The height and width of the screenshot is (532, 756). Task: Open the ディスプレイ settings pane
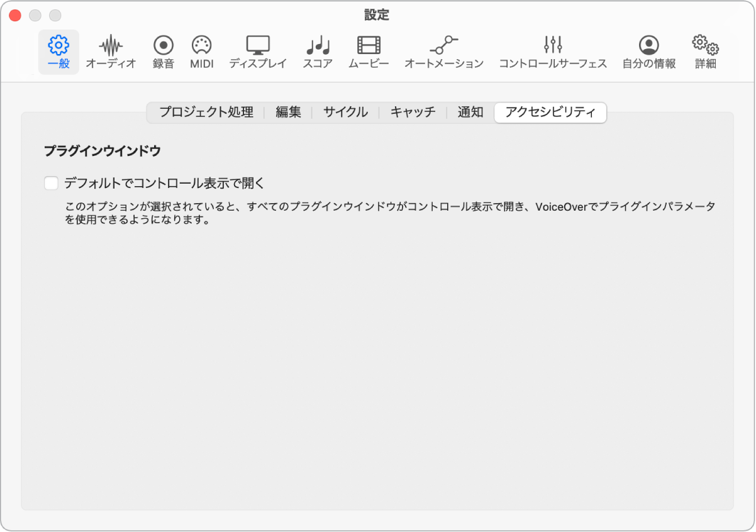tap(258, 50)
